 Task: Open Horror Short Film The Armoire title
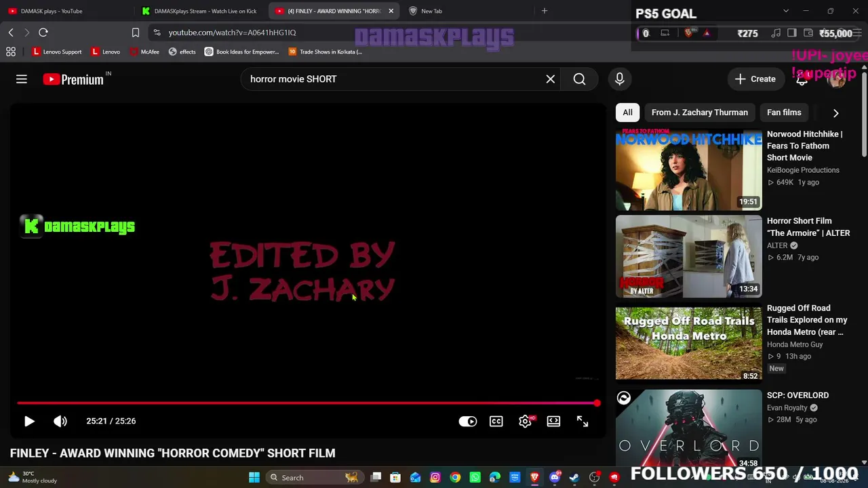(808, 227)
